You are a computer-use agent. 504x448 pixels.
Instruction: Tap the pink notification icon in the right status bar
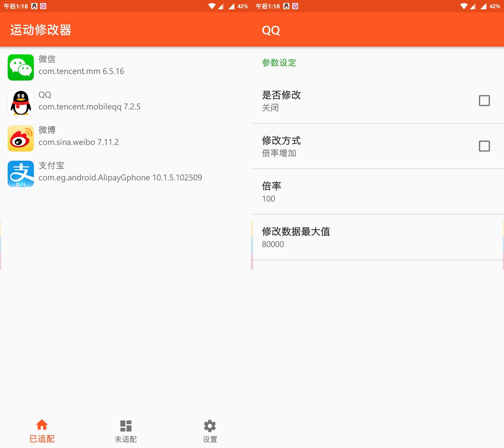point(295,6)
